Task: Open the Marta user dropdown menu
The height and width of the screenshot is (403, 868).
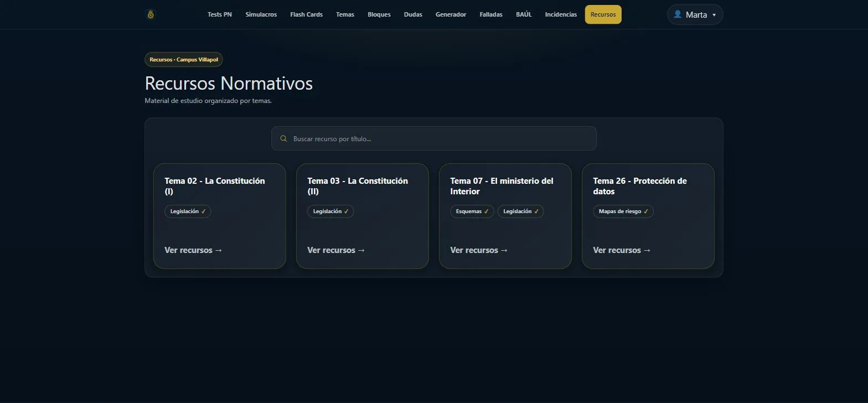Action: (x=695, y=14)
